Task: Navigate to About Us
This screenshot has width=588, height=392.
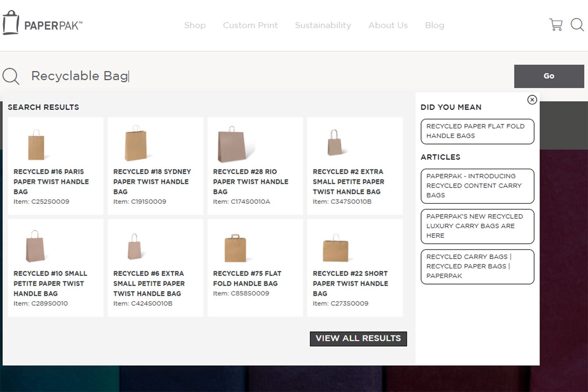Action: pos(388,25)
